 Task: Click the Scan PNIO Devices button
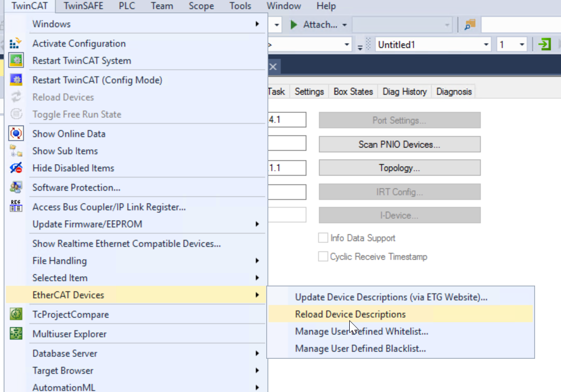click(400, 144)
